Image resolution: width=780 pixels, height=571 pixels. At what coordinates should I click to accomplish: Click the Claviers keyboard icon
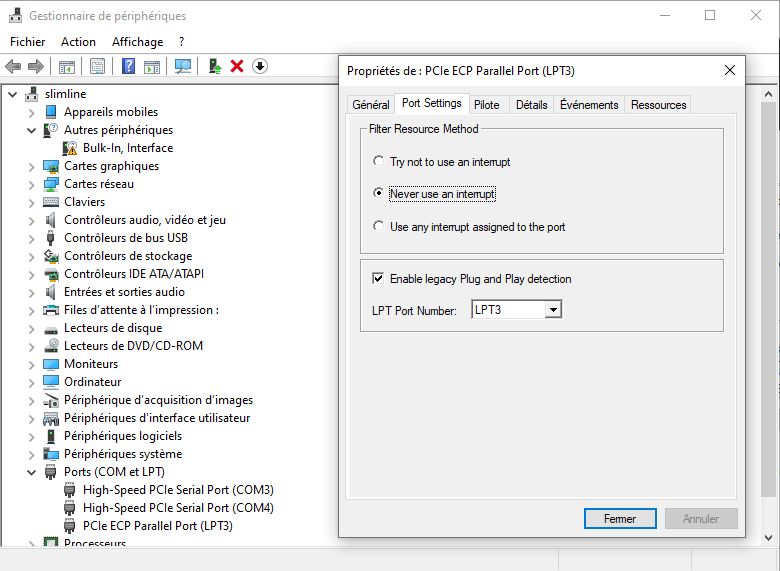pos(51,202)
